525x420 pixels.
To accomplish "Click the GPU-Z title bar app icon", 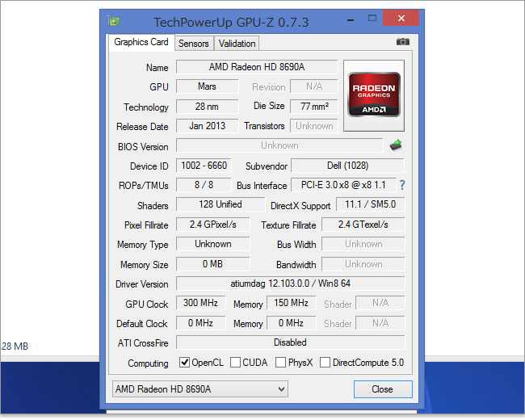I will pos(114,22).
